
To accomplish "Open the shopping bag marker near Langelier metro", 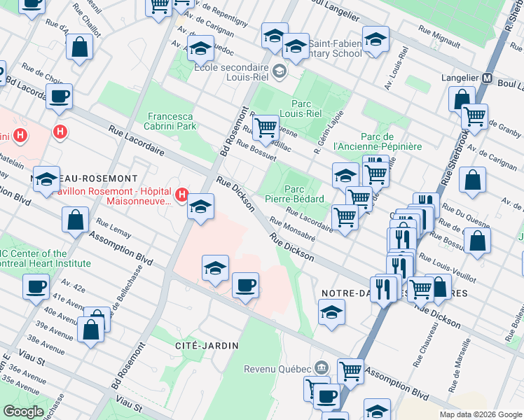I will [x=462, y=99].
